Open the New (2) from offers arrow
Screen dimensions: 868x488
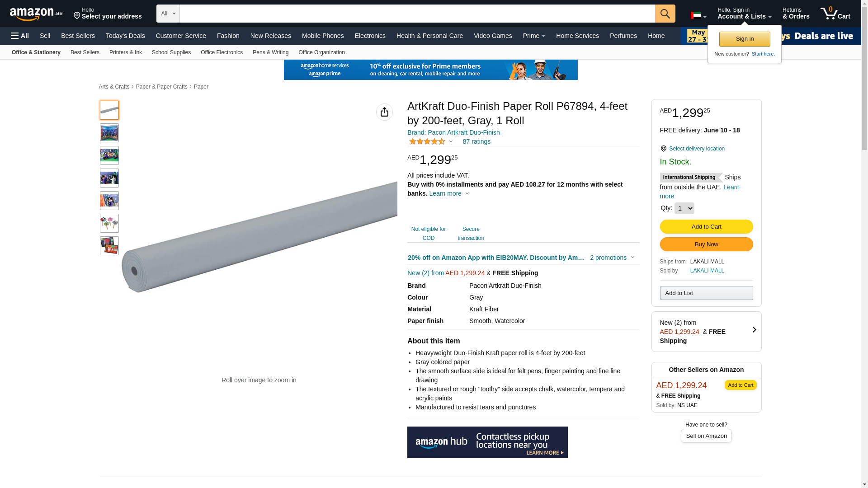tap(754, 330)
